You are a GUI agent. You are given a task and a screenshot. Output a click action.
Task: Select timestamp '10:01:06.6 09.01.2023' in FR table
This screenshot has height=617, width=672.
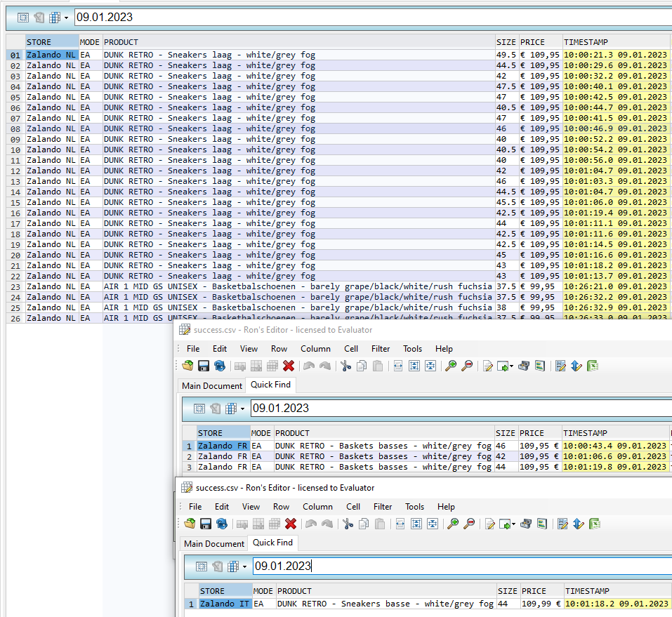[x=615, y=456]
